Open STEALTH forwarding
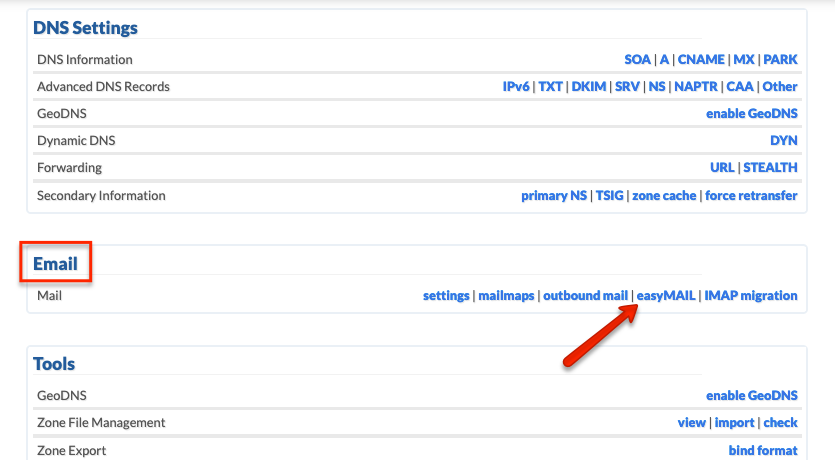Viewport: 835px width, 460px height. pos(770,168)
